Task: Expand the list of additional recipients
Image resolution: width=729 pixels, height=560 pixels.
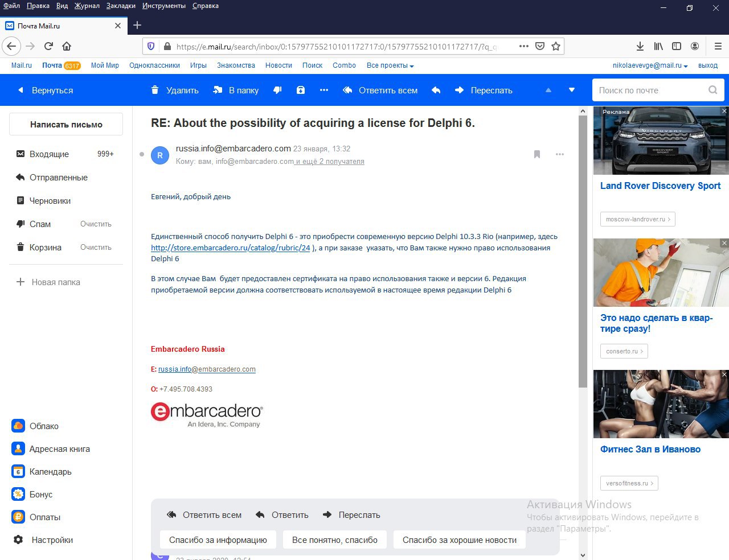Action: (x=330, y=162)
